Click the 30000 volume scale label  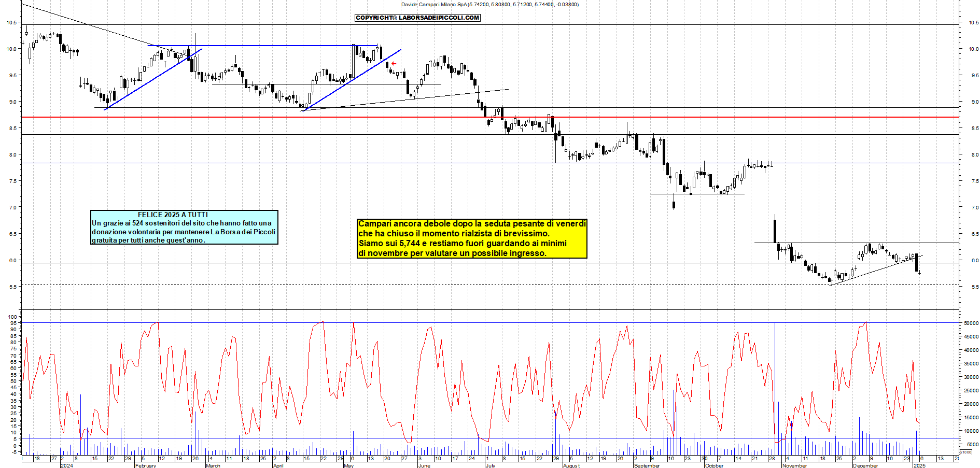coord(971,377)
